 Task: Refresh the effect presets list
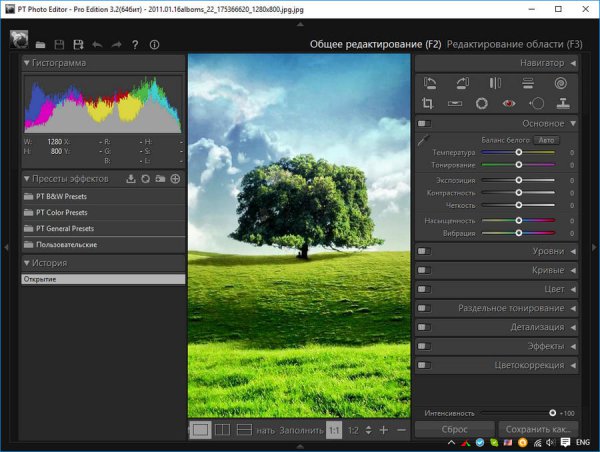click(145, 179)
